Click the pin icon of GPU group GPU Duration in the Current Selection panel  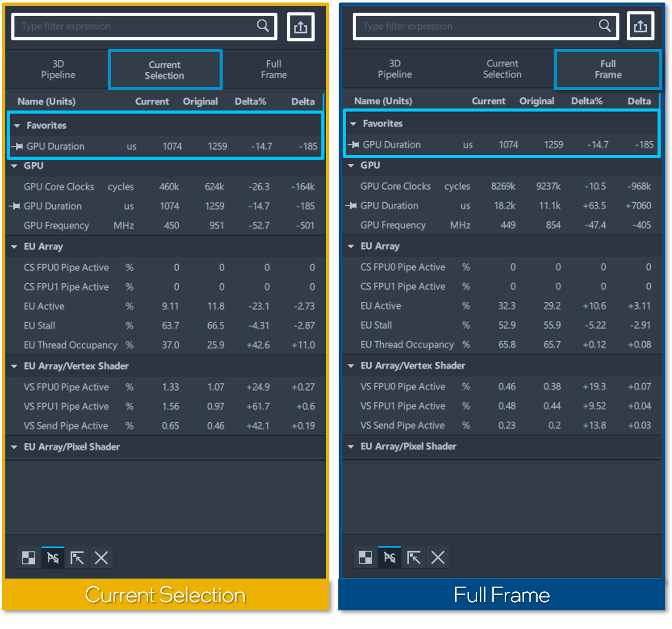[x=14, y=206]
